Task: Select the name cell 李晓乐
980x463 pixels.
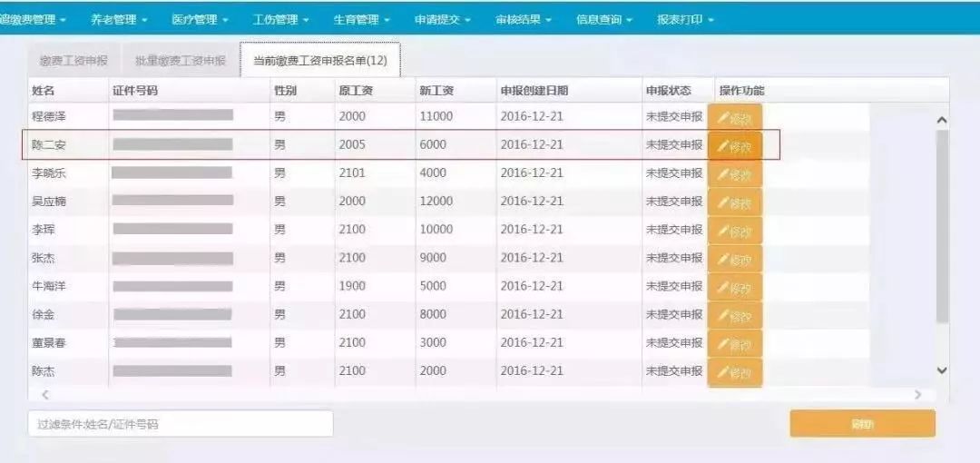Action: (49, 173)
